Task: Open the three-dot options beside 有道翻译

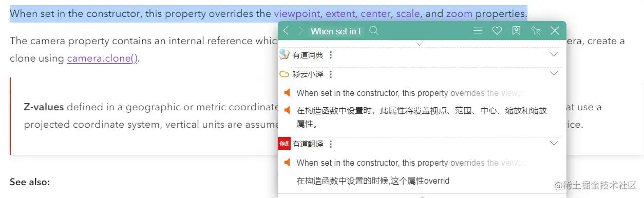Action: (331, 144)
